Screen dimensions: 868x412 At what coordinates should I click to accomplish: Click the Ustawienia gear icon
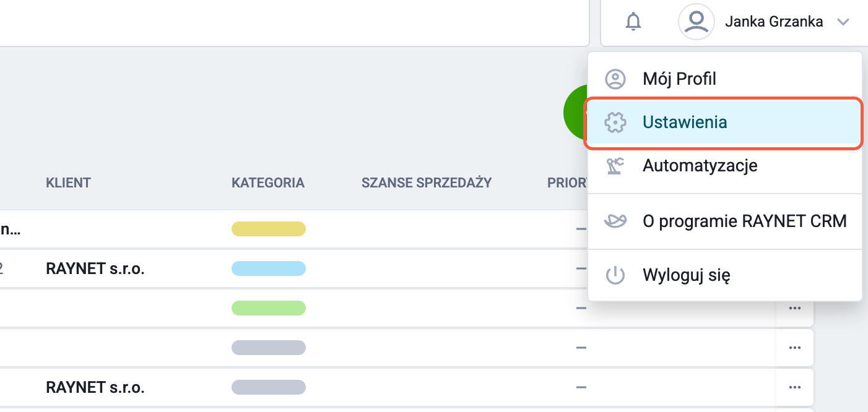pos(615,122)
